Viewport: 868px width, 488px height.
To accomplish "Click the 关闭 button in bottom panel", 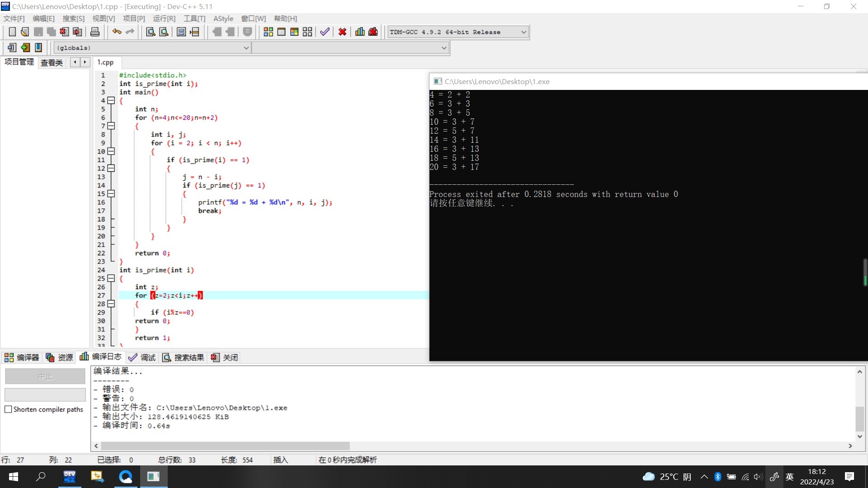I will tap(225, 357).
